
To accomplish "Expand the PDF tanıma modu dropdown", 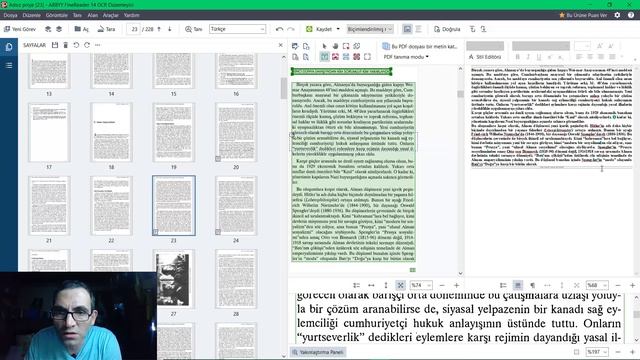I will click(406, 57).
